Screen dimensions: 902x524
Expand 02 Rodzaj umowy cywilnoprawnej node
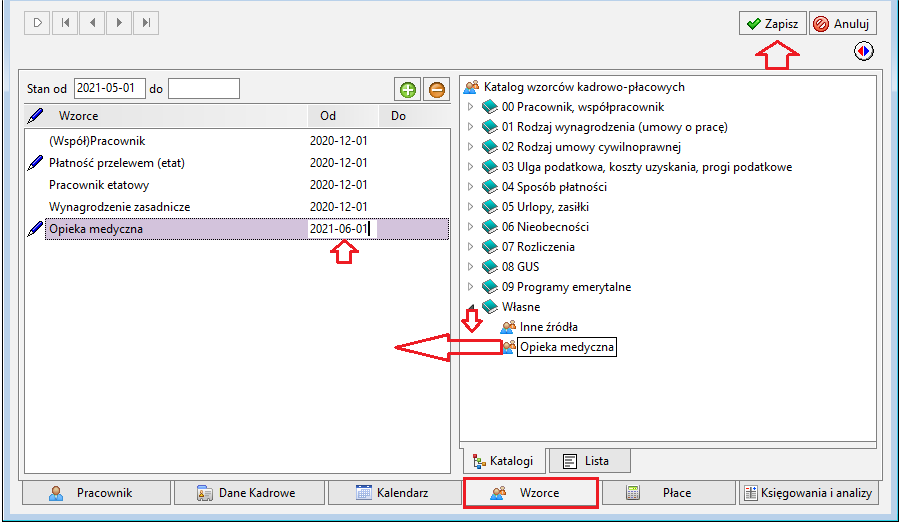click(471, 147)
